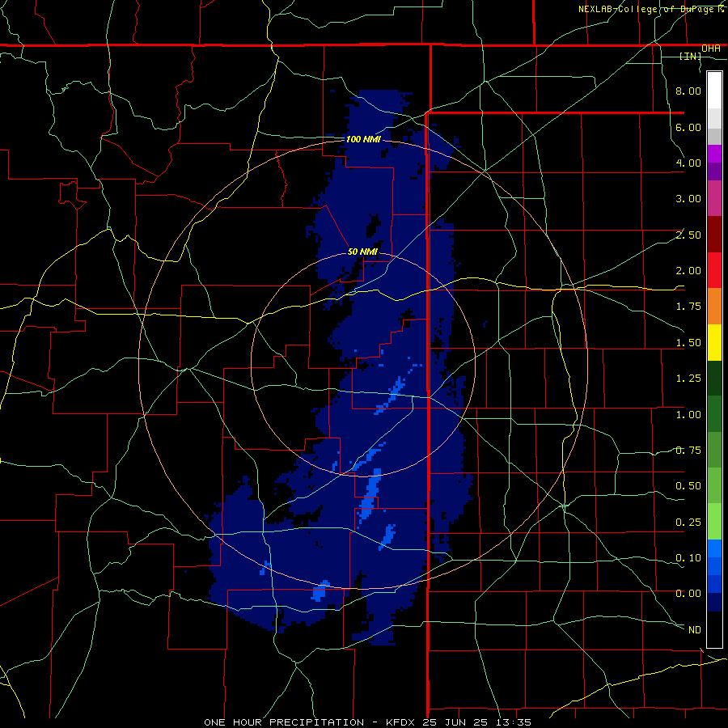Select the 0.00 legend value
This screenshot has width=728, height=728.
[688, 594]
